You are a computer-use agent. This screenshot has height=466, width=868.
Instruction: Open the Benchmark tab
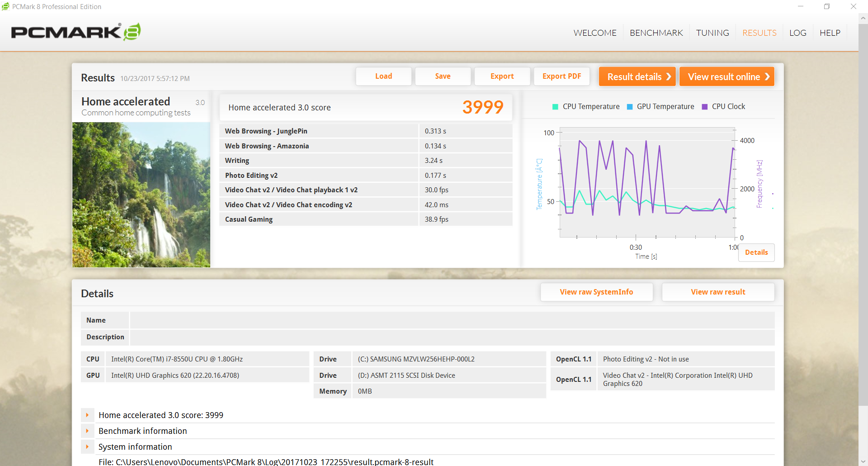[x=656, y=33]
